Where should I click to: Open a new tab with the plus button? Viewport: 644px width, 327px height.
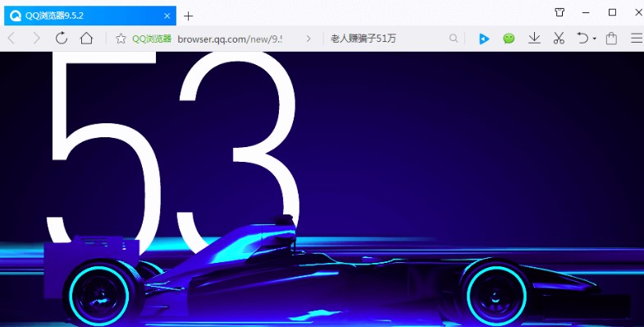[188, 16]
